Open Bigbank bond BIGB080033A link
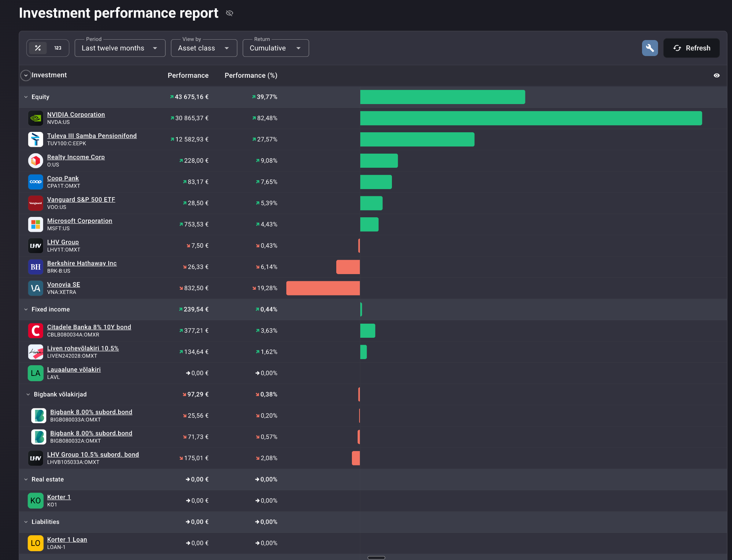This screenshot has height=560, width=732. (x=91, y=412)
